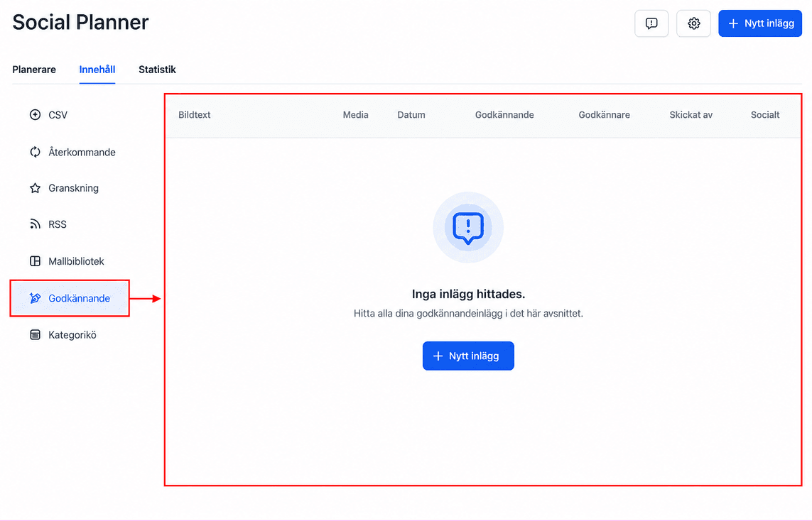This screenshot has height=521, width=812.
Task: Click the Godkännare column header
Action: tap(604, 115)
